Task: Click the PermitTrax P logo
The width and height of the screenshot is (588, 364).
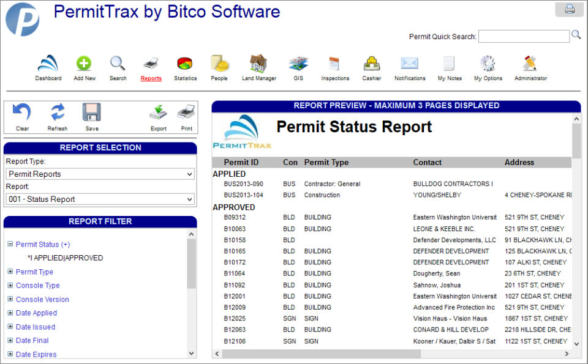Action: [23, 20]
